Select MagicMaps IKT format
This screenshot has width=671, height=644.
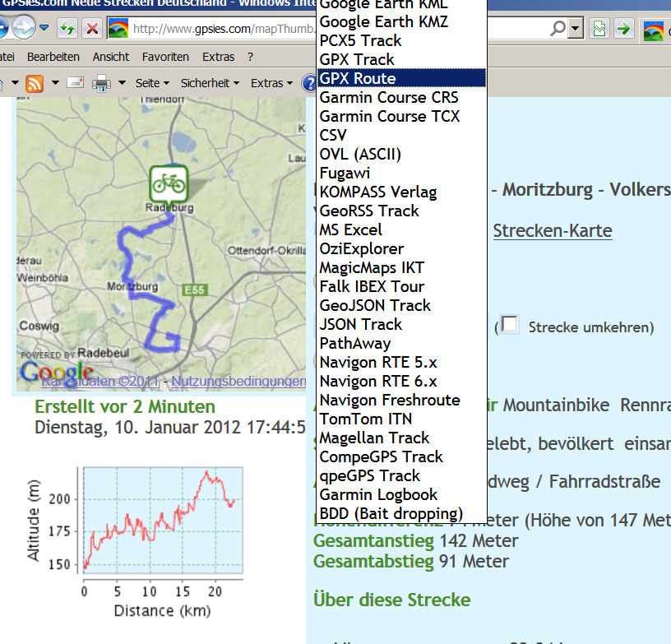click(402, 268)
